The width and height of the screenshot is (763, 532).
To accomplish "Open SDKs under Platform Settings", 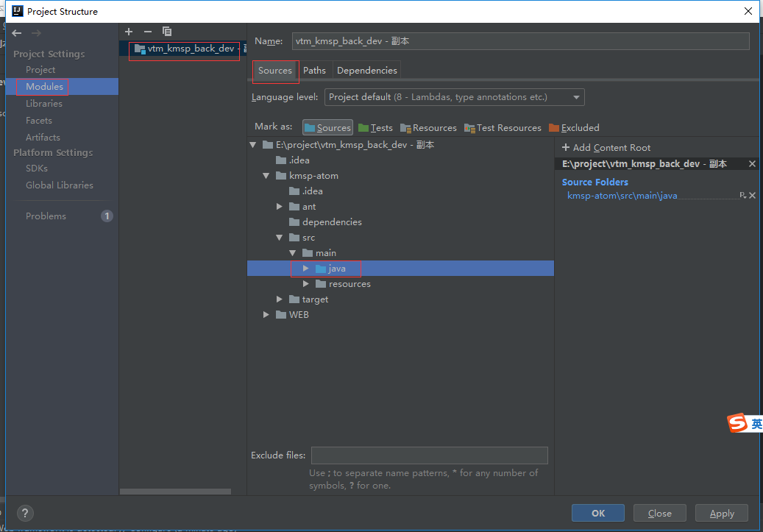I will pos(37,169).
